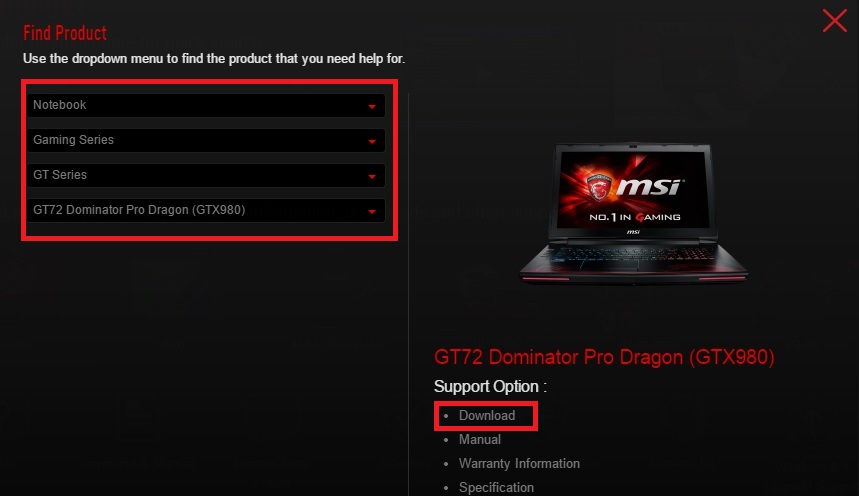Viewport: 859px width, 496px height.
Task: Click the red arrow on the GT72 model dropdown
Action: pos(372,212)
